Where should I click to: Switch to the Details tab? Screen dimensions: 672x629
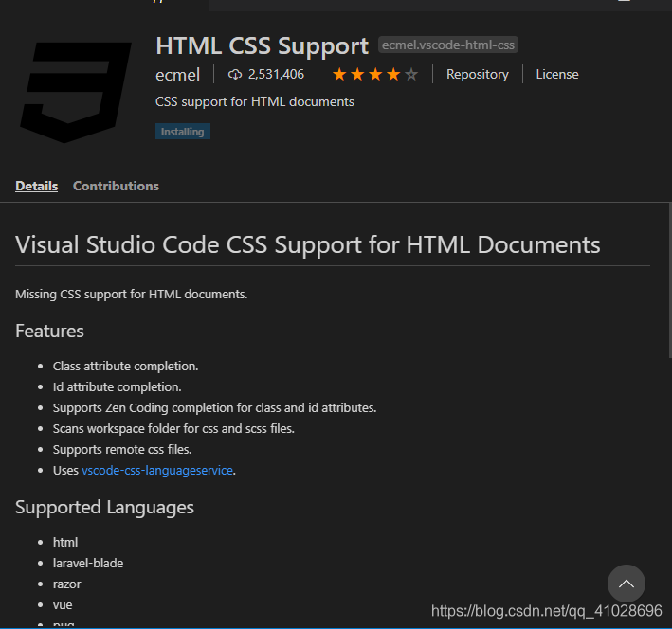pyautogui.click(x=36, y=186)
